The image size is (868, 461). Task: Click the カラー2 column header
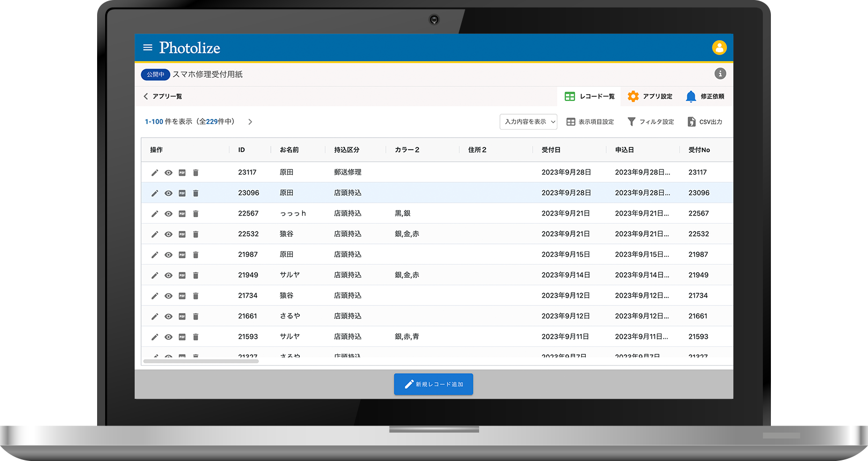(407, 150)
